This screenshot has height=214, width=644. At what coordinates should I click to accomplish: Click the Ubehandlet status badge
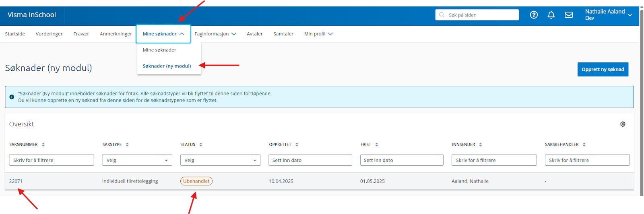196,181
